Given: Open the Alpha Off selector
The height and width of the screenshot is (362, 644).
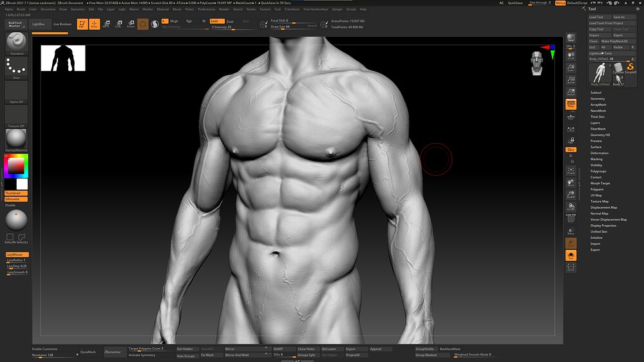Looking at the screenshot, I should click(17, 92).
